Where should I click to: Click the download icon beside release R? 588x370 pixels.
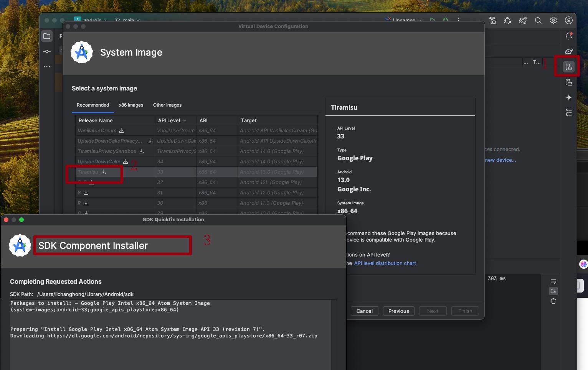click(86, 203)
